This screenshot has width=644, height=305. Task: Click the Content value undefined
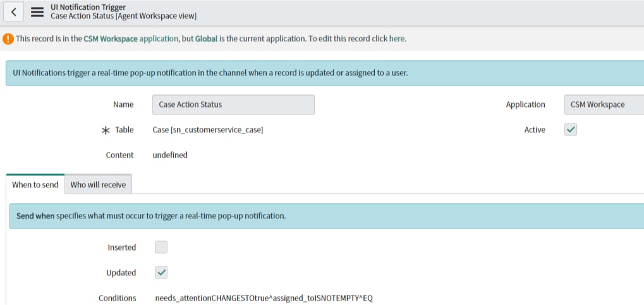(170, 155)
